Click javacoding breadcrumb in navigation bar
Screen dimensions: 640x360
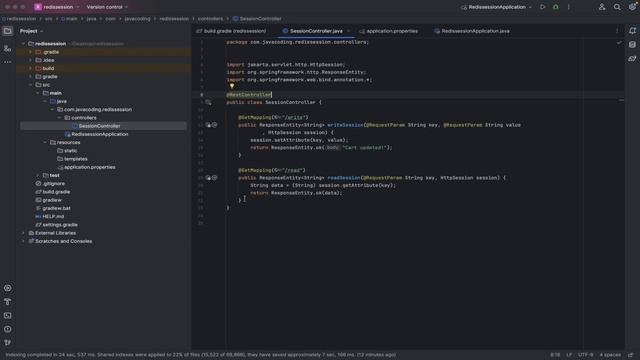pyautogui.click(x=137, y=19)
